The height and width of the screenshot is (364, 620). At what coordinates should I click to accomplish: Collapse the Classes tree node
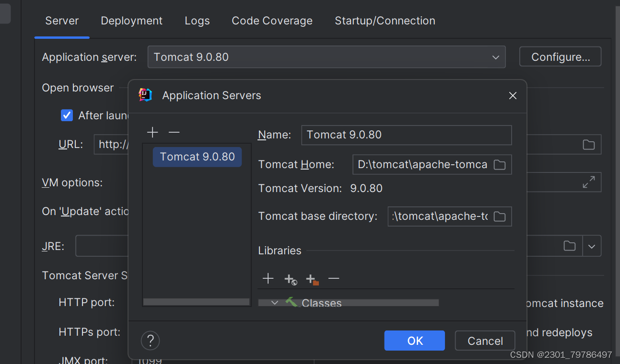tap(275, 303)
